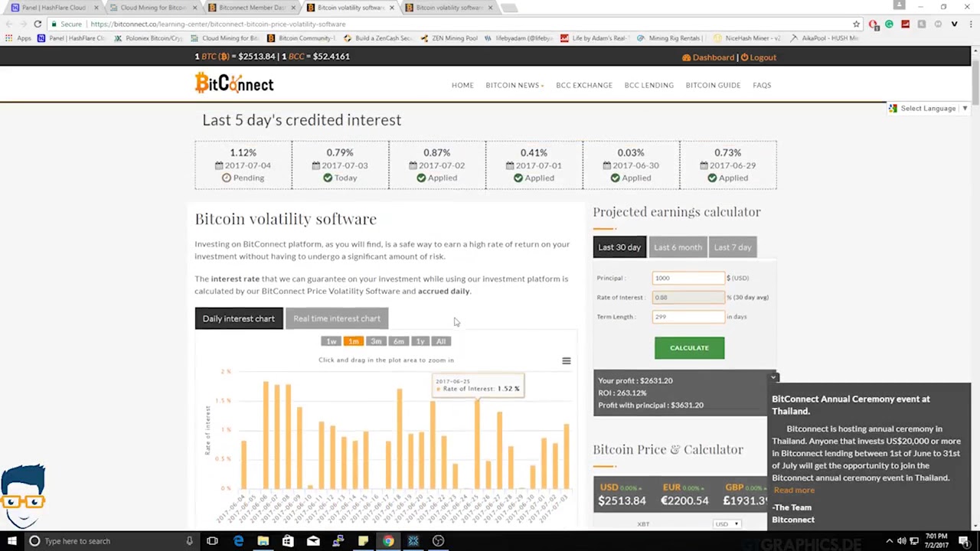This screenshot has height=551, width=980.
Task: Reload the page with the refresh icon
Action: click(38, 24)
